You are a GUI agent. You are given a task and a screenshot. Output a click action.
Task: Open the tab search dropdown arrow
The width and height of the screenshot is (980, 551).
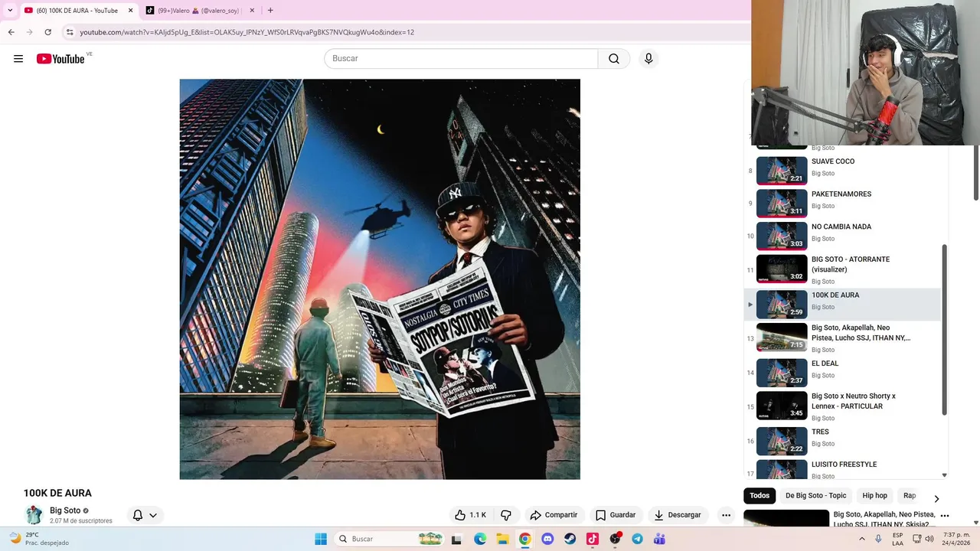point(10,11)
